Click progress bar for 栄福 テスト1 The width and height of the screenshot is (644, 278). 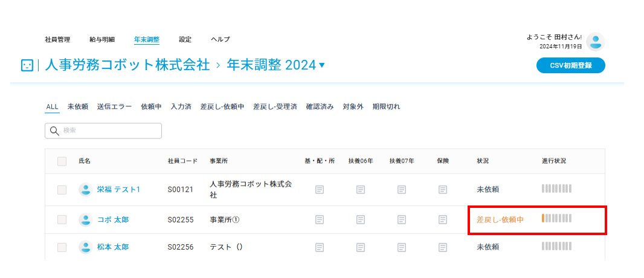(556, 189)
